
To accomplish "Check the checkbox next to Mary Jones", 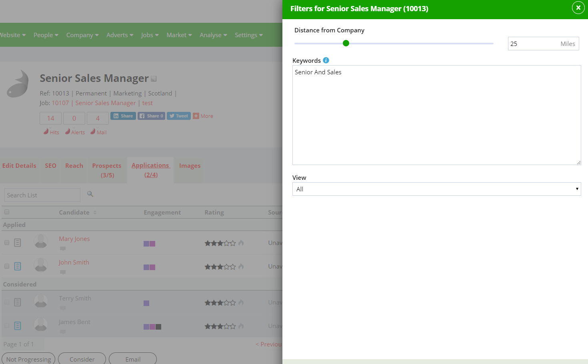I will (x=6, y=243).
